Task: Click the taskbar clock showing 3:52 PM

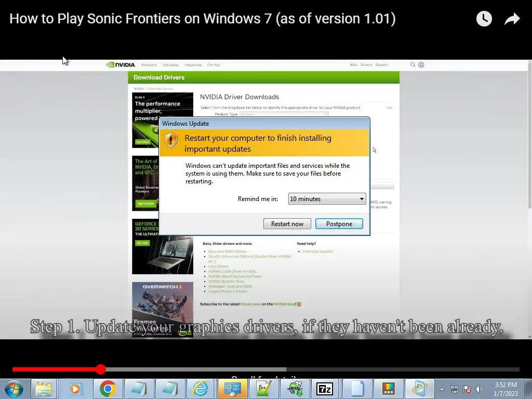Action: 506,389
